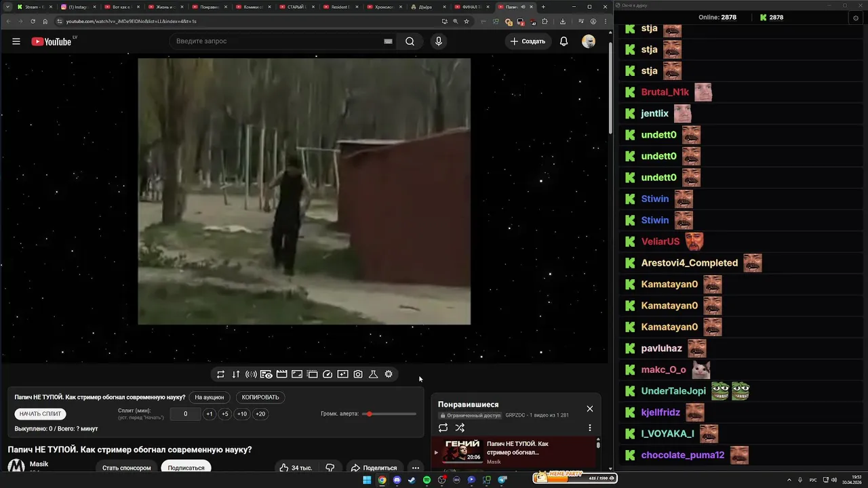Open on-screen keyboard icon in search box
This screenshot has width=868, height=488.
[388, 41]
